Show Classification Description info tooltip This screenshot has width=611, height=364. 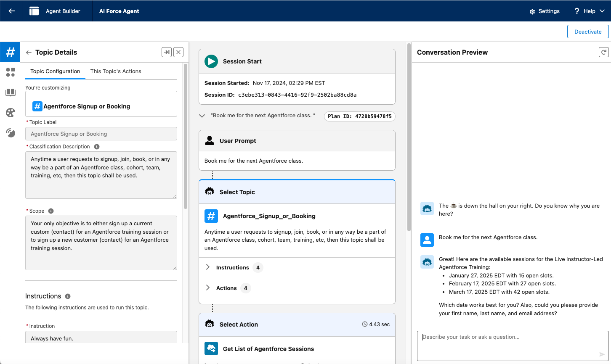click(97, 147)
